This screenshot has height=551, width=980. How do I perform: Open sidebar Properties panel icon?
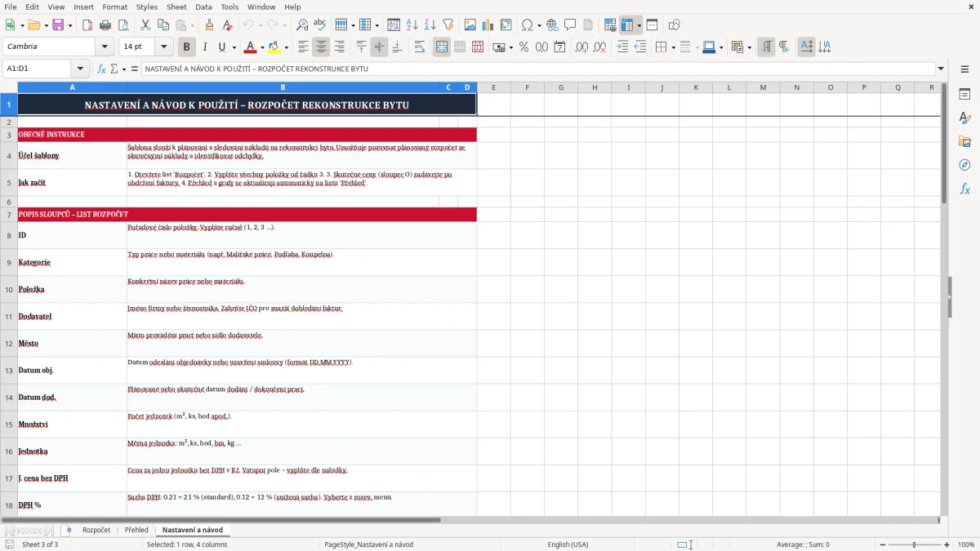tap(964, 94)
